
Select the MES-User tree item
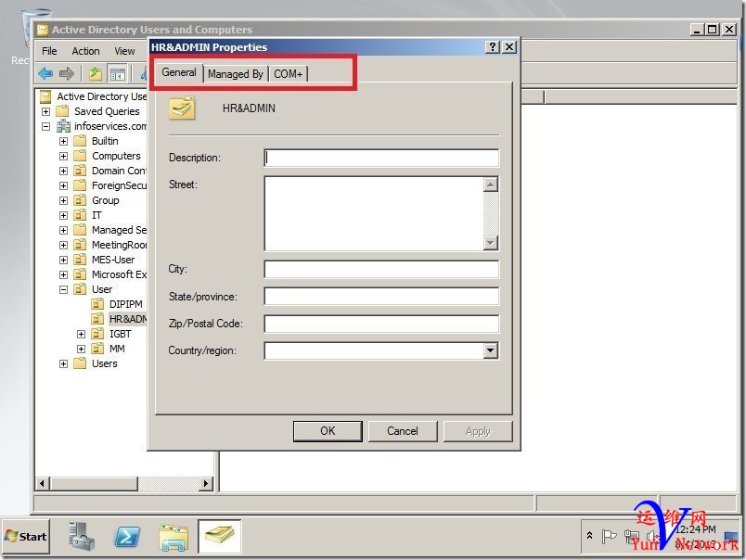tap(113, 260)
